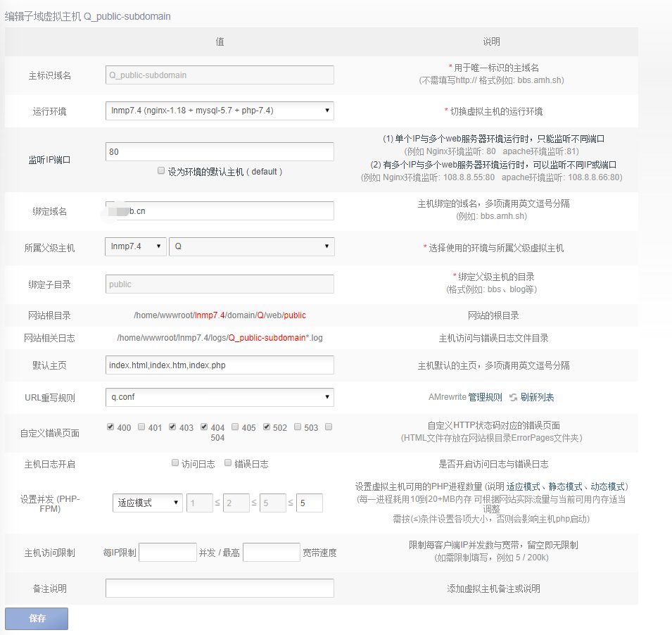672x635 pixels.
Task: Open the 动态模式 explanation link
Action: point(607,487)
